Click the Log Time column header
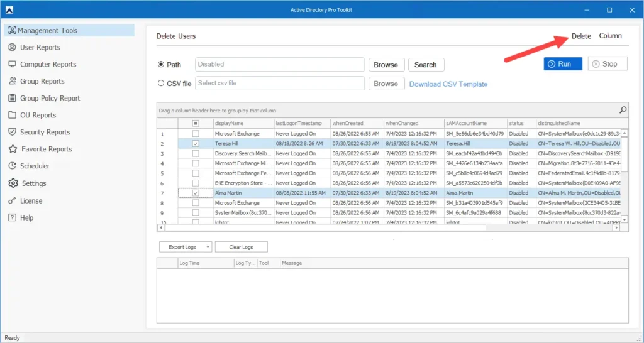The height and width of the screenshot is (343, 644). tap(206, 263)
